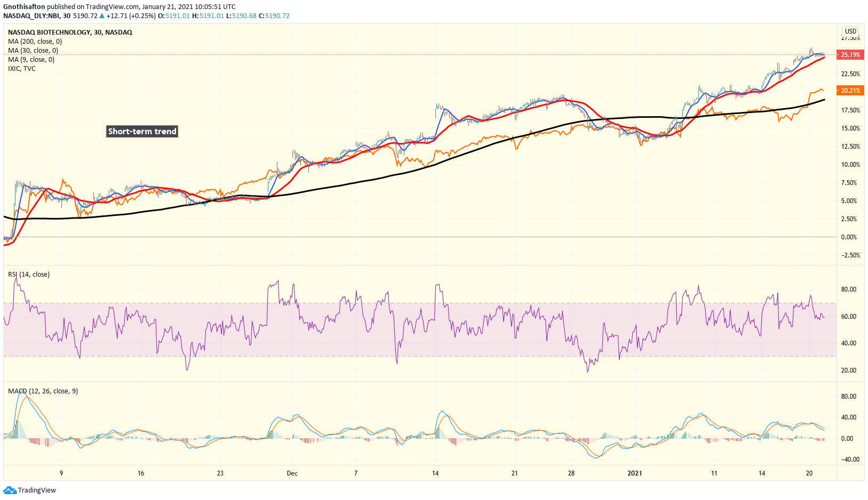
Task: Click the '20' date on time axis
Action: (x=809, y=473)
